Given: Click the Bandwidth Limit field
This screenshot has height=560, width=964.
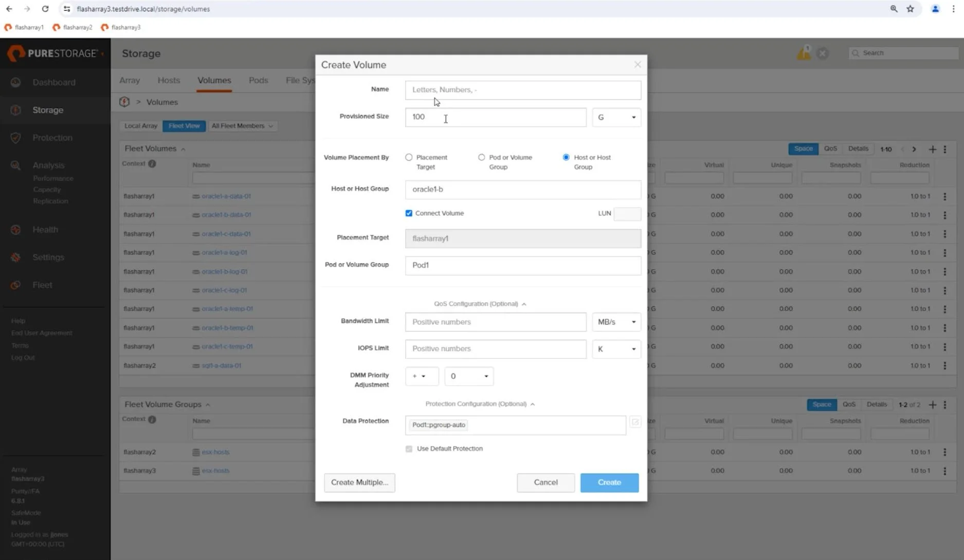Looking at the screenshot, I should pos(496,322).
